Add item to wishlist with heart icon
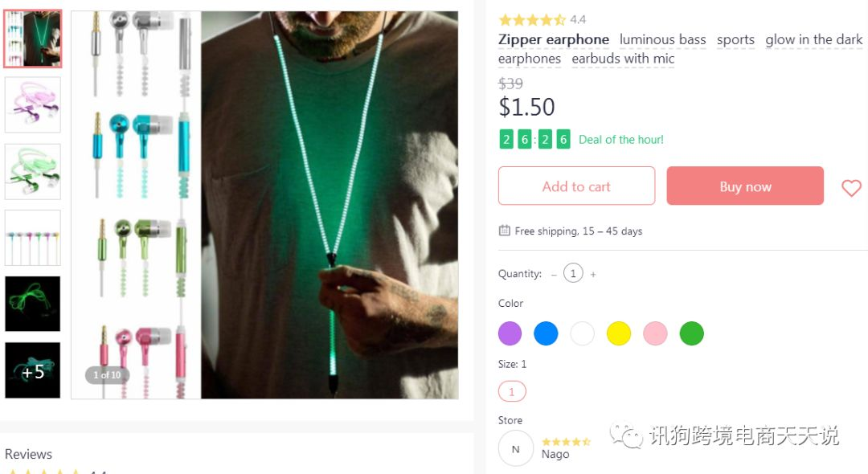 [x=851, y=187]
